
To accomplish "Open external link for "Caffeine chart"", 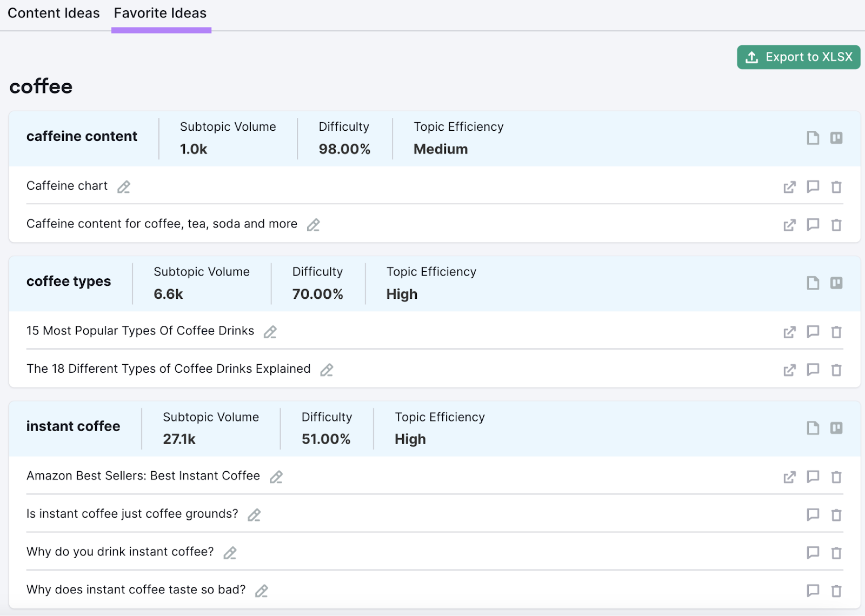I will click(x=789, y=186).
